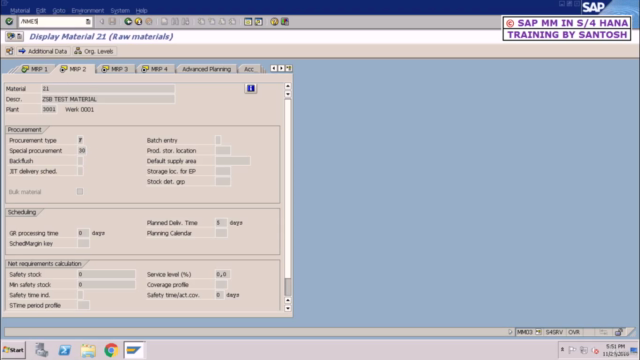
Task: Click the Additional Data button
Action: [43, 51]
